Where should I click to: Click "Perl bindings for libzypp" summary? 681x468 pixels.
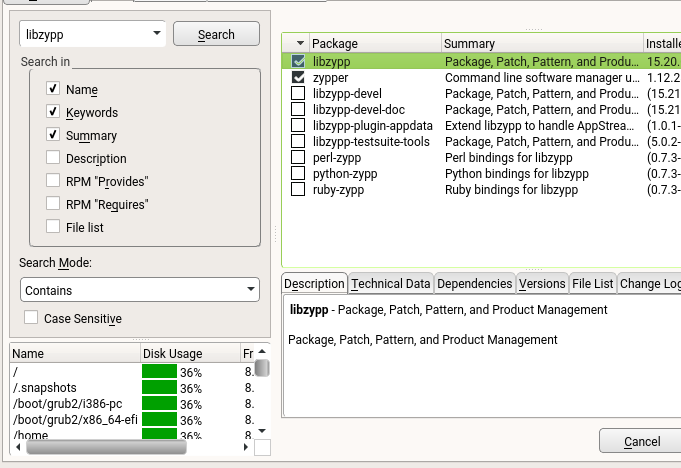tap(509, 158)
